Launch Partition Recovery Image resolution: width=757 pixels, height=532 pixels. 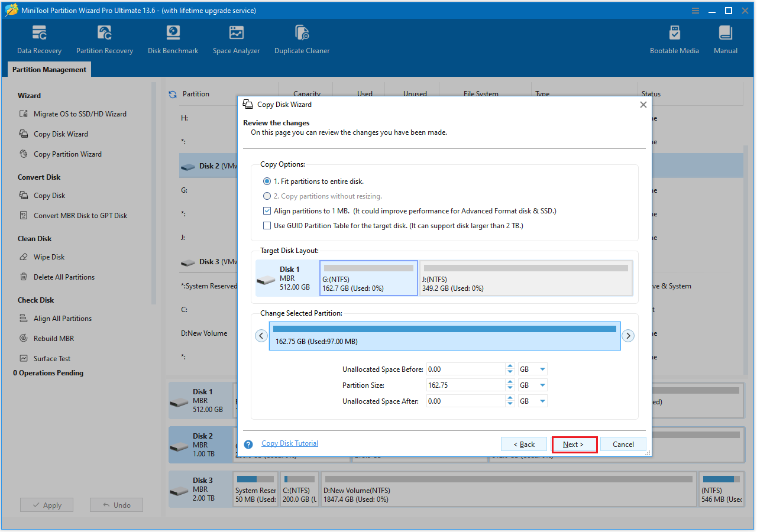coord(105,40)
